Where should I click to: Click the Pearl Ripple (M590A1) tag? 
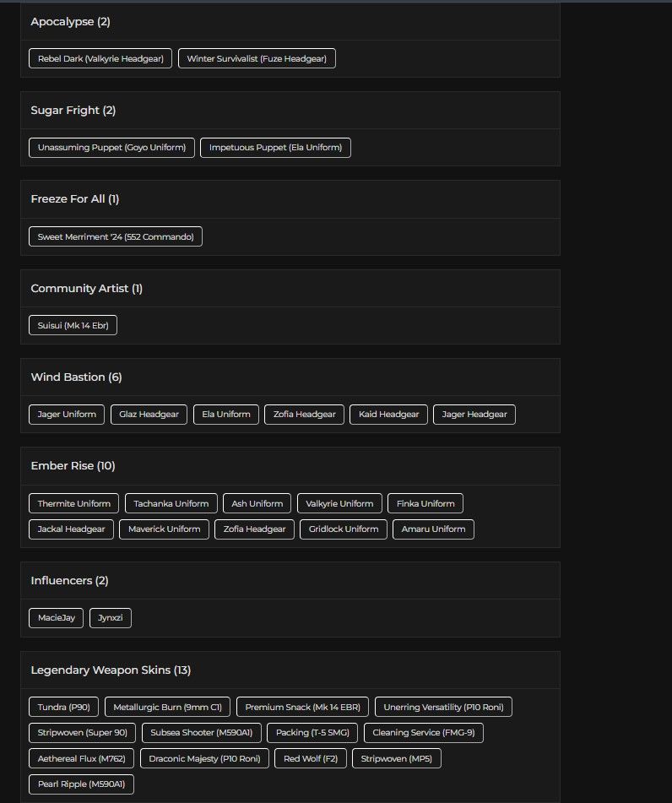(81, 784)
